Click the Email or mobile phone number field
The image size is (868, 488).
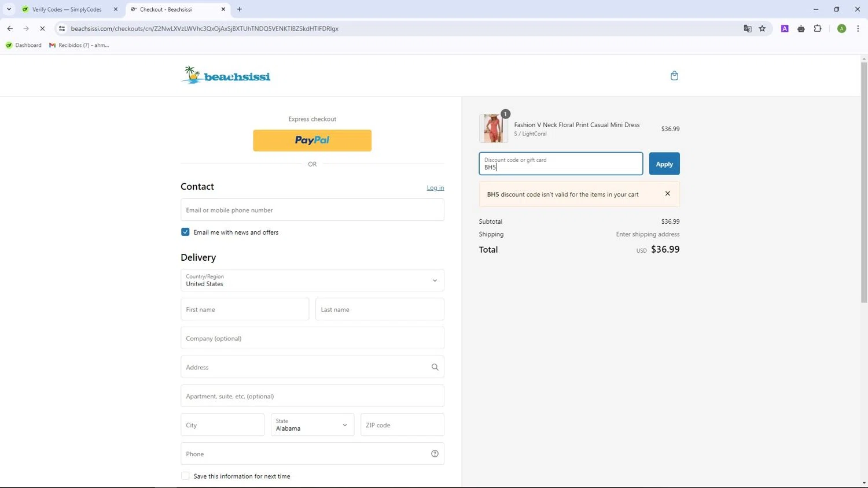tap(312, 210)
